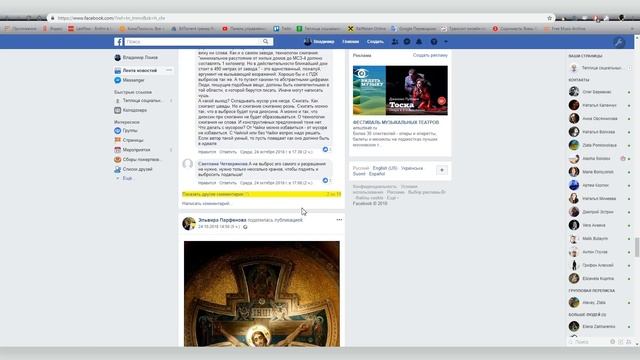Go to Главная in top bar
This screenshot has height=360, width=640.
pyautogui.click(x=351, y=42)
